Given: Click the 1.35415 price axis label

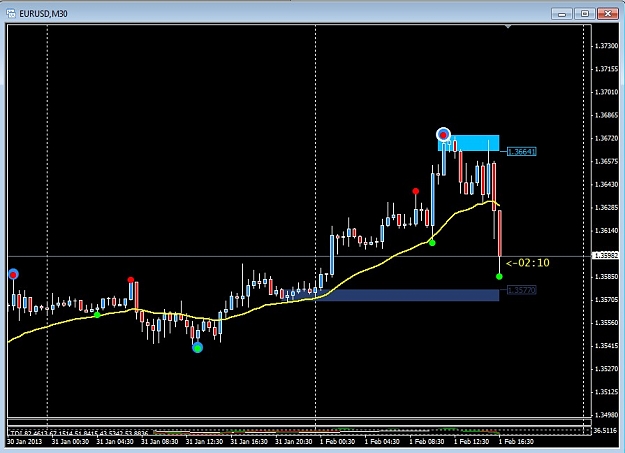Looking at the screenshot, I should coord(606,346).
